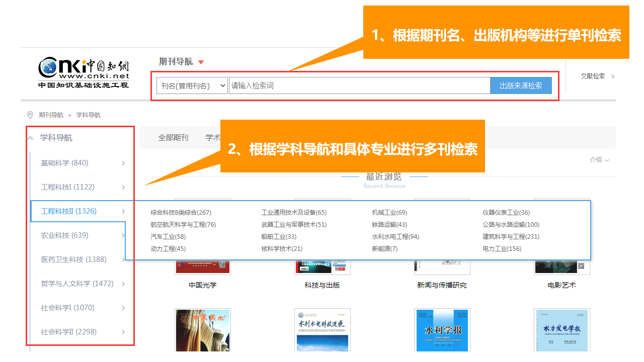Expand 基础科学 (840) category chevron

pos(123,163)
